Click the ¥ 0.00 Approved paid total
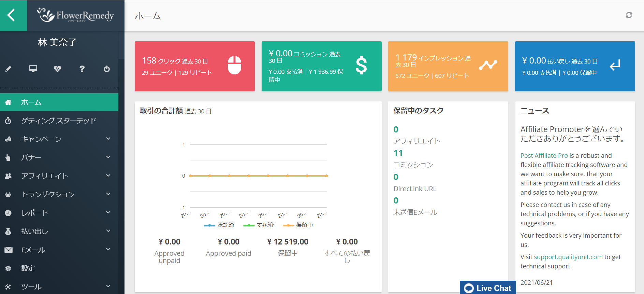Viewport: 644px width, 294px height. [x=229, y=242]
